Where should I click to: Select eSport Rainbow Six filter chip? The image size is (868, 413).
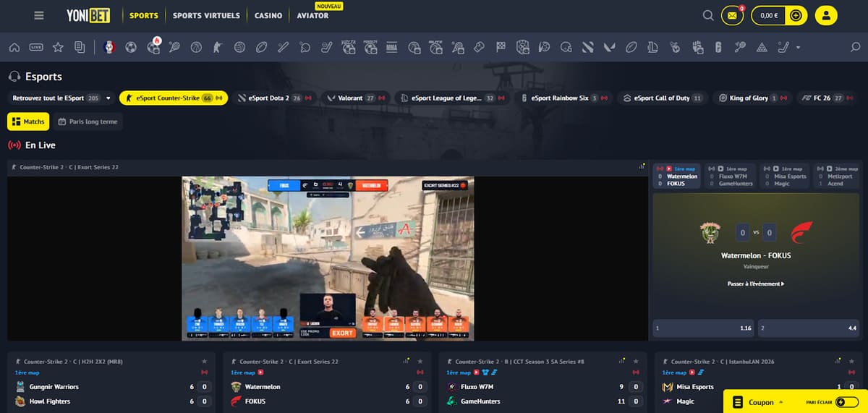[x=565, y=98]
